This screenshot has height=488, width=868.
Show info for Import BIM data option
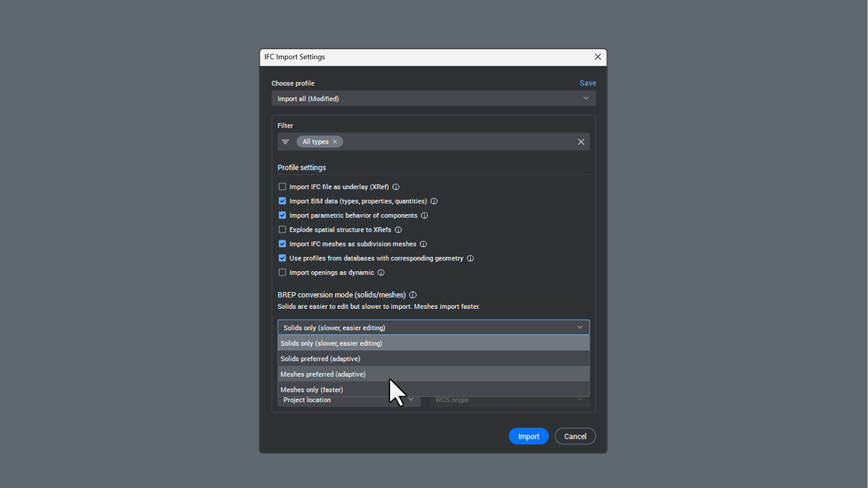(434, 201)
